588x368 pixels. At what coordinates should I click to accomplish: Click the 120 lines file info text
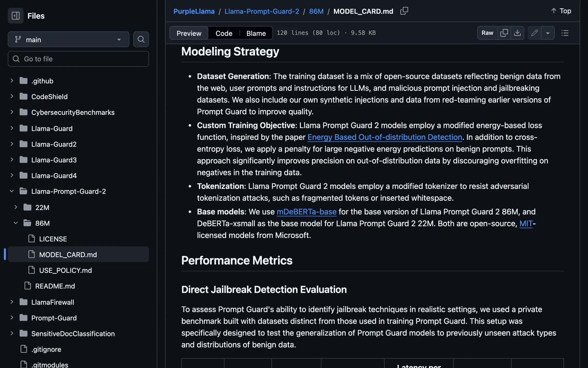(326, 33)
